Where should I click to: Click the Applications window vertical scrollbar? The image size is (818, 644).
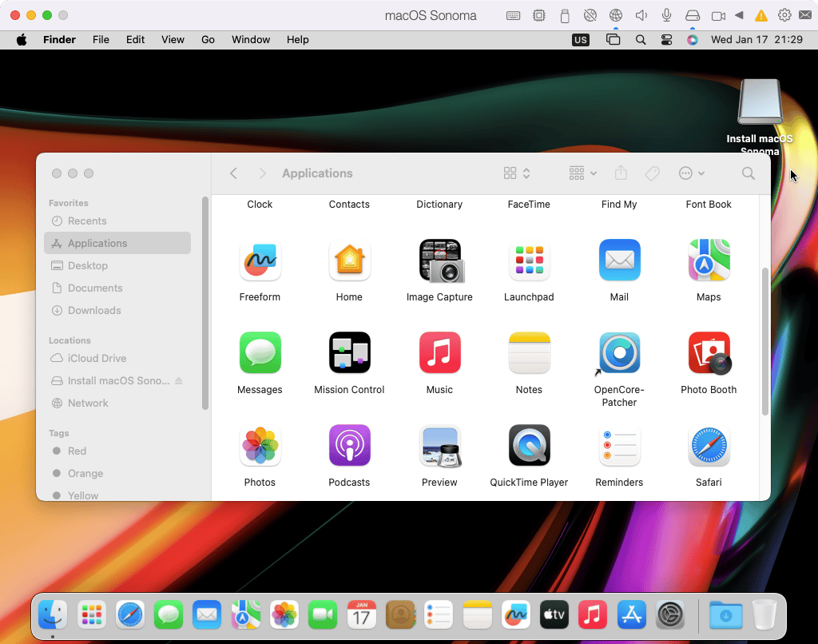click(x=765, y=341)
